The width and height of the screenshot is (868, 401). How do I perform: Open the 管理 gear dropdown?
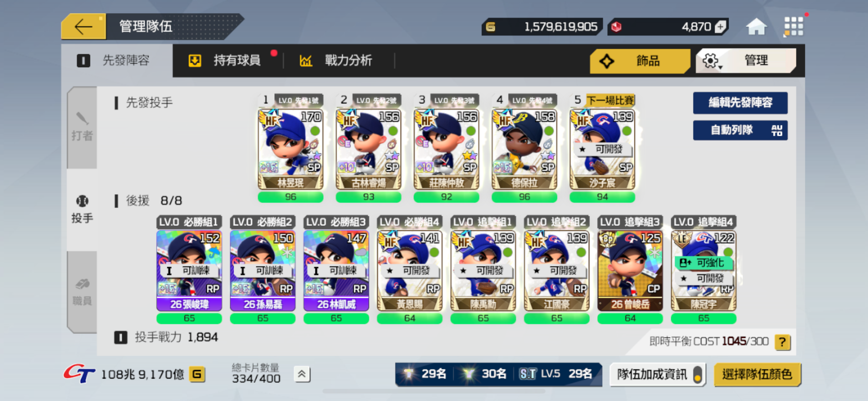[x=746, y=61]
